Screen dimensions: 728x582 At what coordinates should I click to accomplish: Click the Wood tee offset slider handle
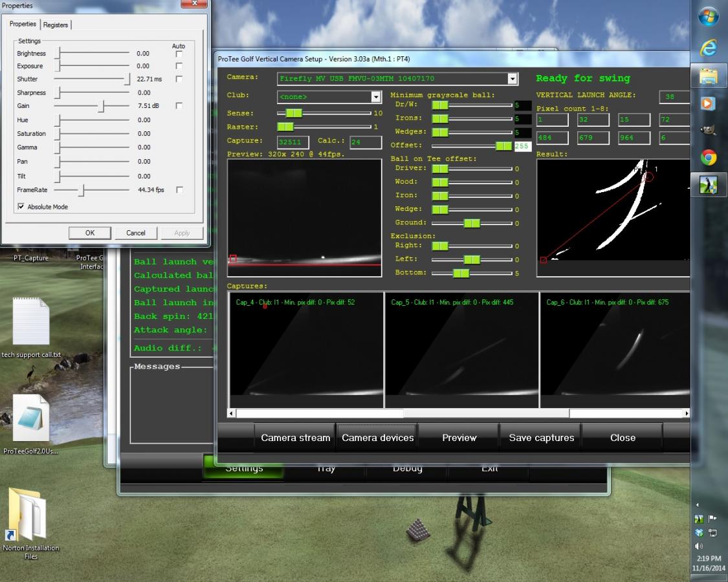coord(440,182)
